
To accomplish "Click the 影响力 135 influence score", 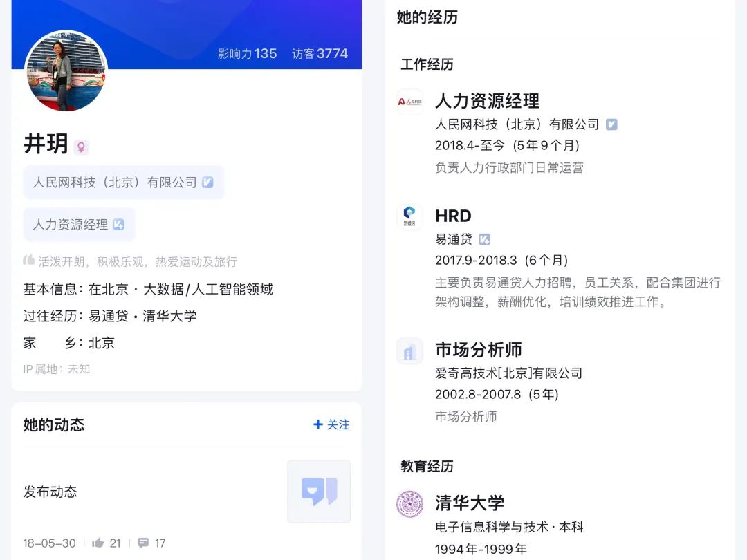I will [247, 53].
